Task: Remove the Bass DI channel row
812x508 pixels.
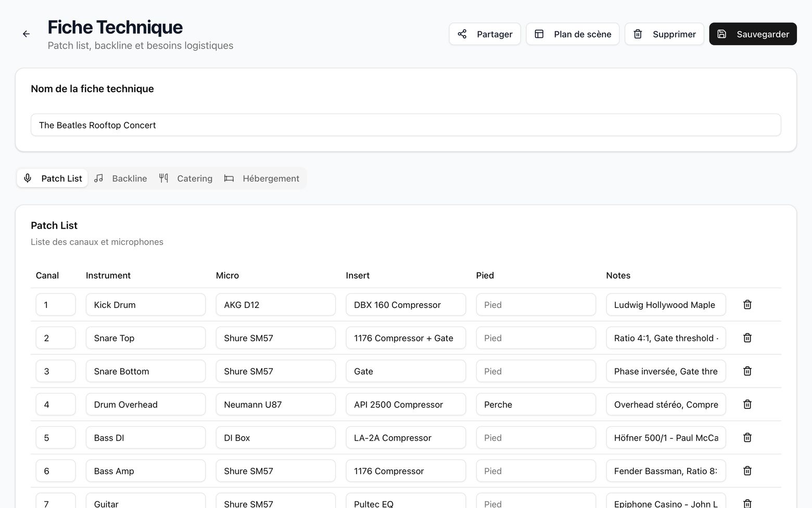Action: point(747,438)
